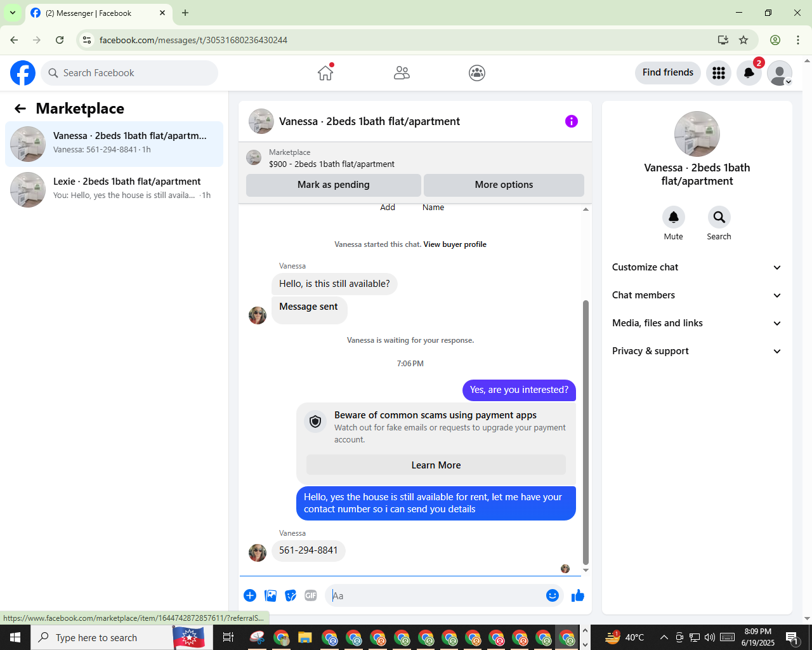Click the phone number message 561-294-8841

pos(308,550)
